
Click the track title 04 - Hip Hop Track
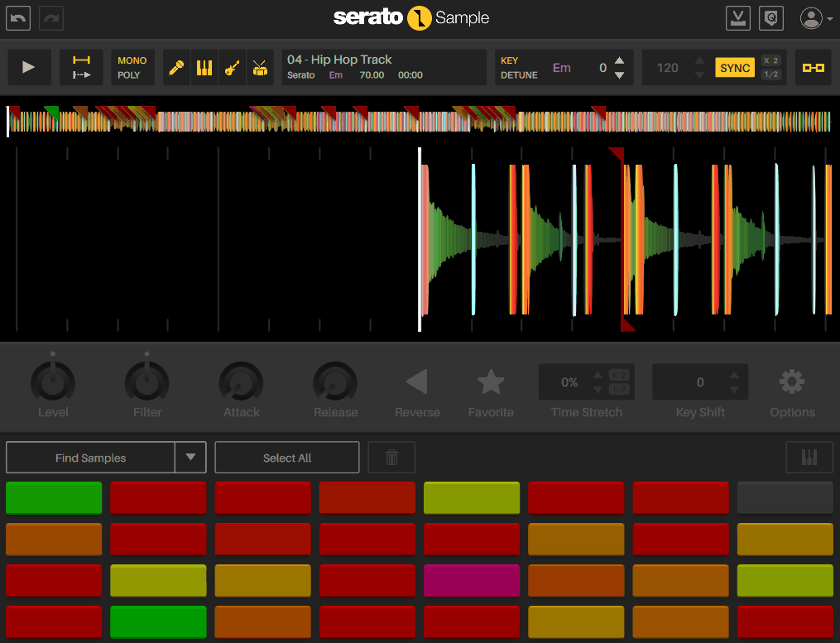pos(339,60)
